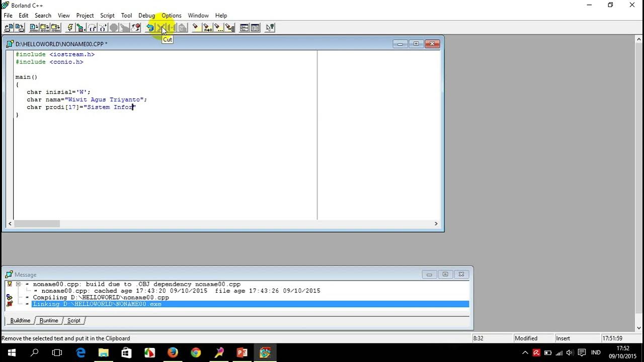Click on the 'char inisial' code line
The height and width of the screenshot is (362, 644).
click(x=58, y=92)
